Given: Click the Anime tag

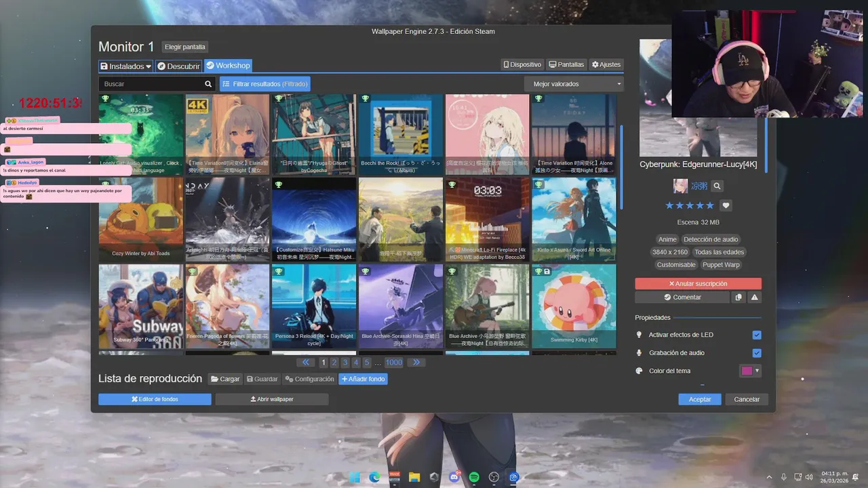Looking at the screenshot, I should pos(667,239).
